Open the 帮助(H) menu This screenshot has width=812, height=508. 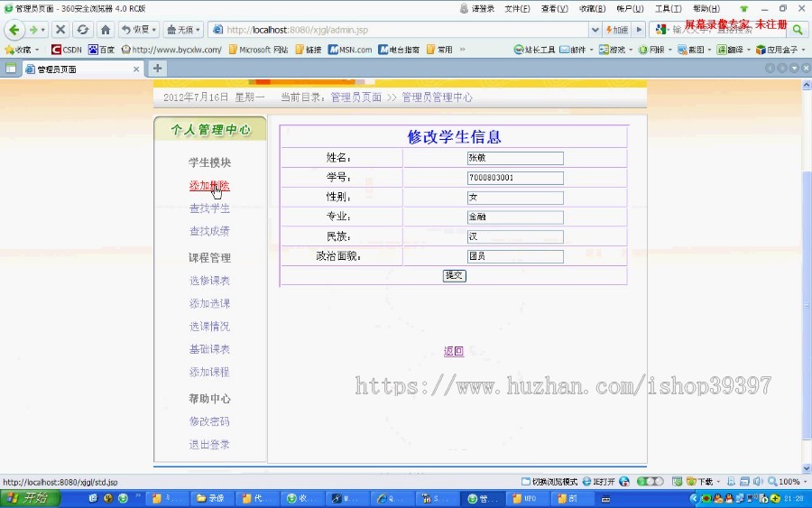pyautogui.click(x=706, y=8)
